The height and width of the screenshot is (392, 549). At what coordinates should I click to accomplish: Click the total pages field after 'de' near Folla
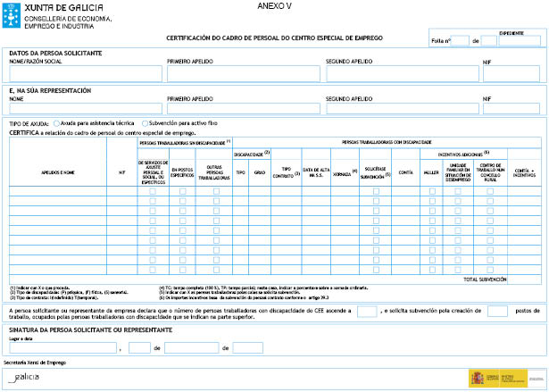[489, 41]
